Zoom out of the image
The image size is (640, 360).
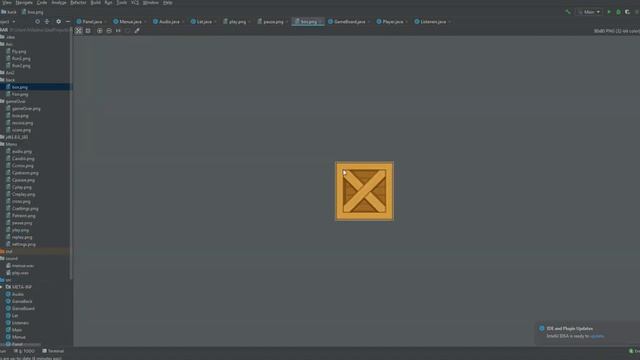coord(109,31)
